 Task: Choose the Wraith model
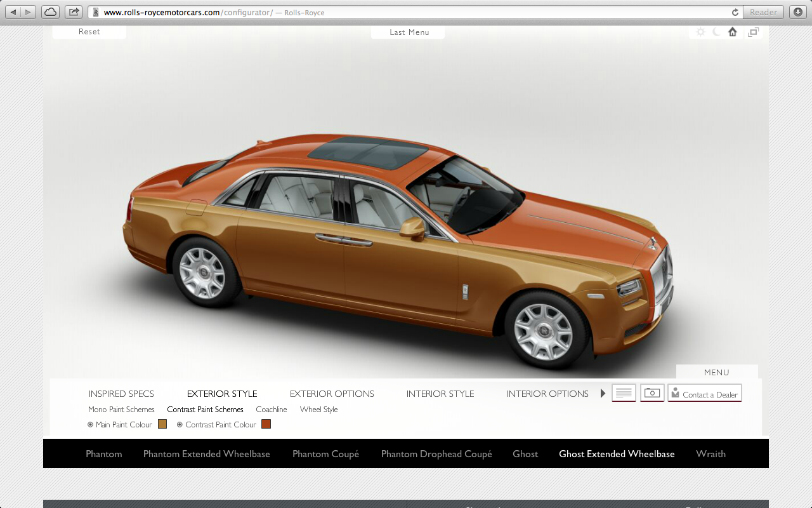(x=710, y=454)
